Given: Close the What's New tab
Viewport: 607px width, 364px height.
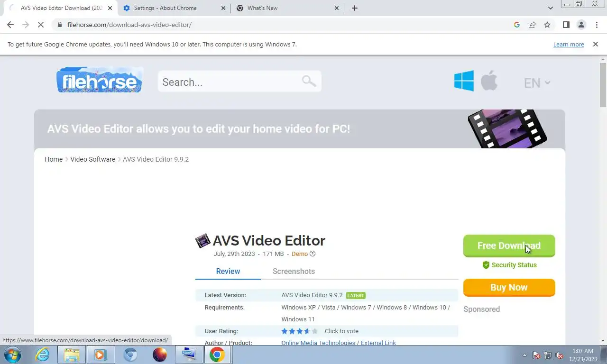Looking at the screenshot, I should (x=337, y=8).
